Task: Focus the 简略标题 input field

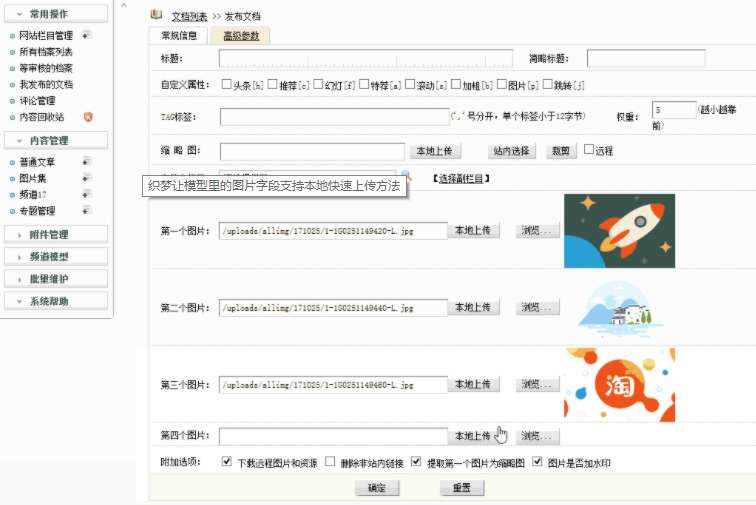Action: click(x=646, y=58)
